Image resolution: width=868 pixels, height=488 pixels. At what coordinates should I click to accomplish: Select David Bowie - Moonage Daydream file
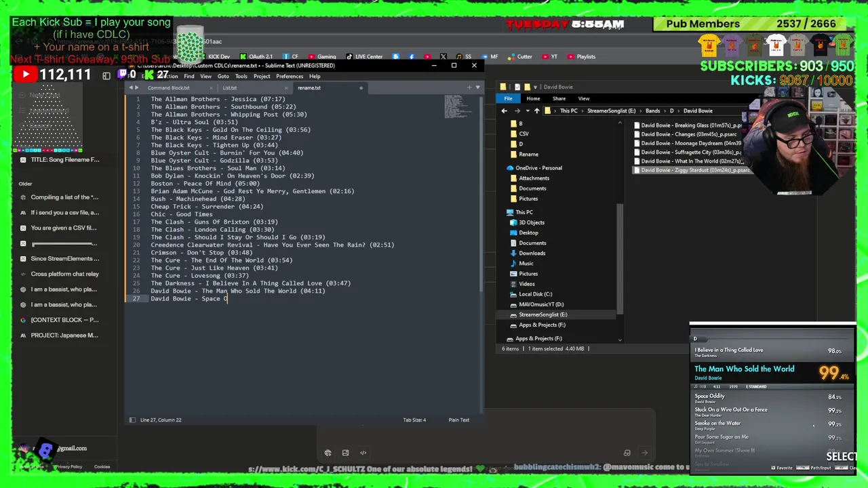tap(688, 143)
